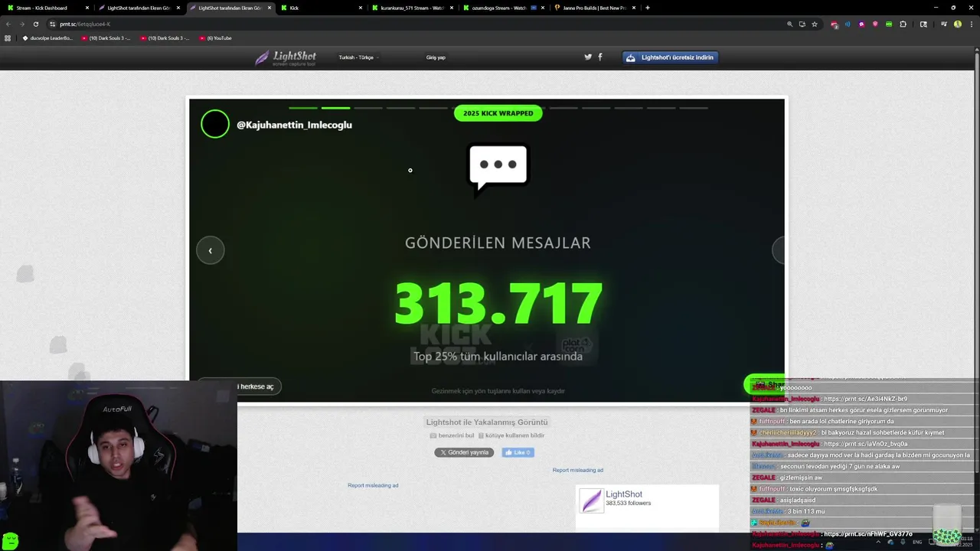Open chat link prnt.sc/laVnOz_bvq0a
This screenshot has width=980, height=551.
[x=866, y=444]
